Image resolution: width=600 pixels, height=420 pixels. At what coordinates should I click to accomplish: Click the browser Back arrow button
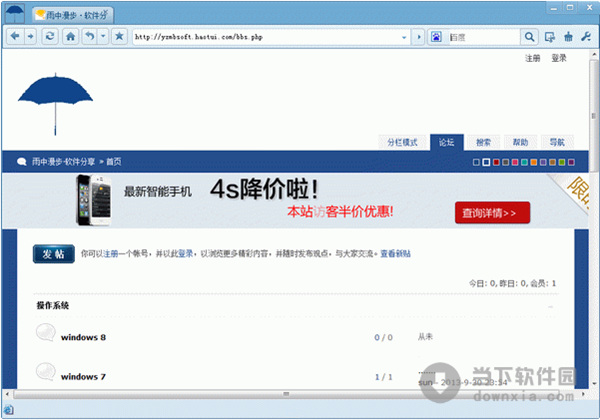(x=16, y=37)
